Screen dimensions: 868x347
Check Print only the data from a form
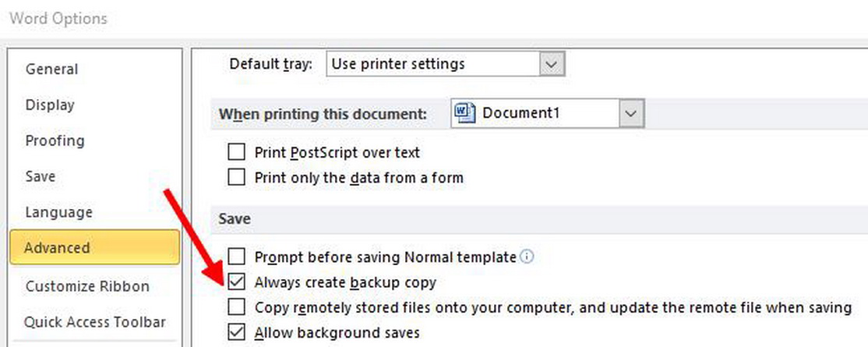tap(236, 178)
